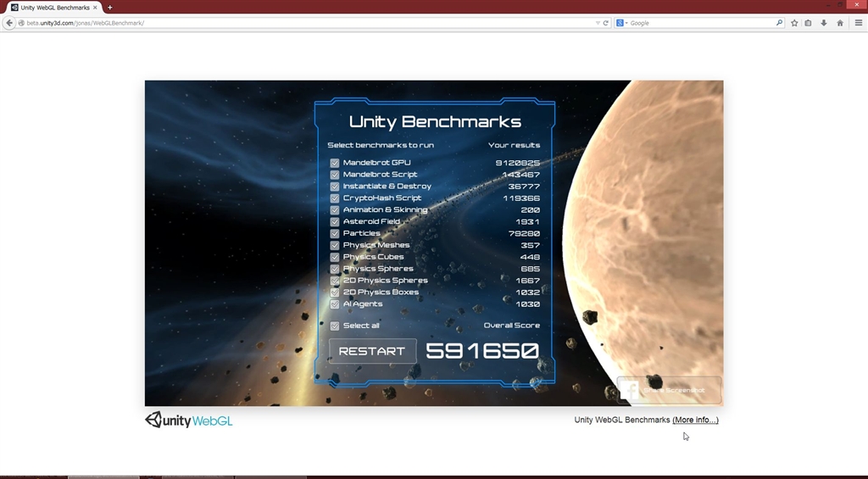Click the Instantiate & Destroy result 36777

[x=524, y=187]
